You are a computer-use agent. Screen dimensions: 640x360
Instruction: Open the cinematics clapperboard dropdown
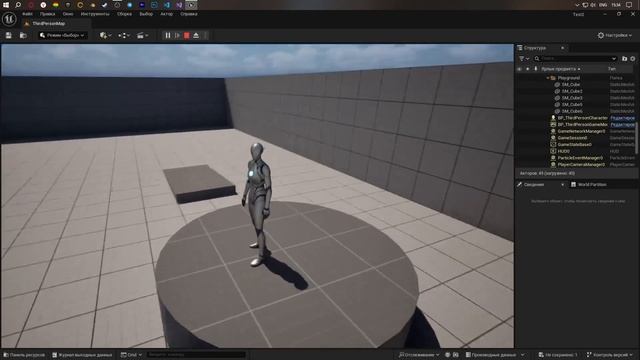pos(142,36)
